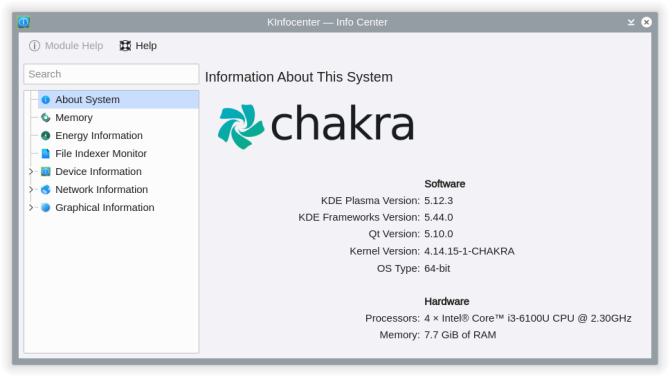The width and height of the screenshot is (670, 377).
Task: Click the KDE Frameworks Version value 5.44.0
Action: 438,217
